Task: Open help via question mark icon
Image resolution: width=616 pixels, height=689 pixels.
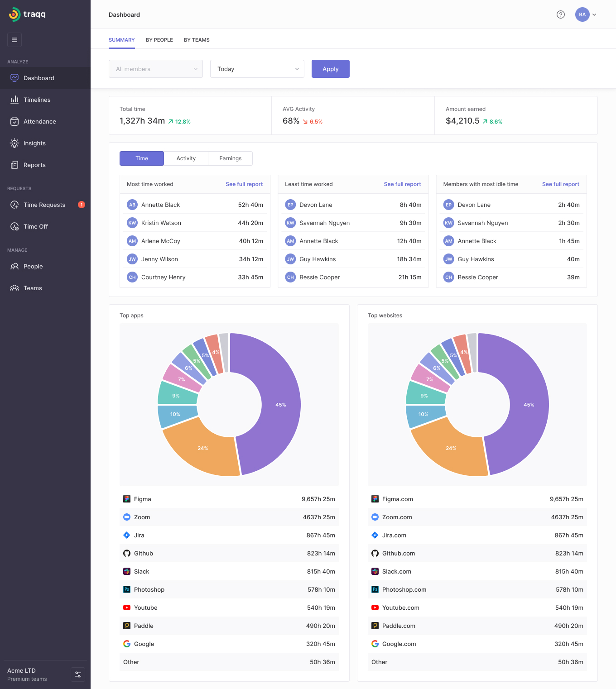Action: 561,14
